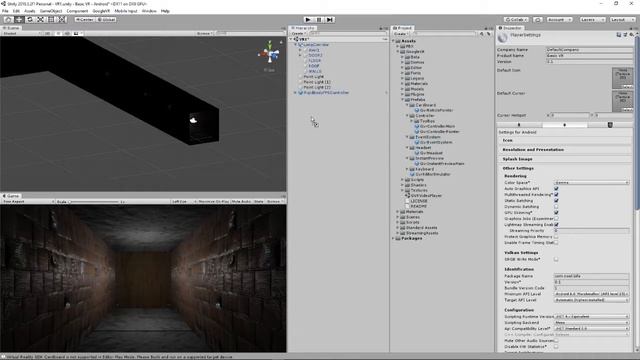This screenshot has height=360, width=640.
Task: Open the File menu
Action: (5, 11)
